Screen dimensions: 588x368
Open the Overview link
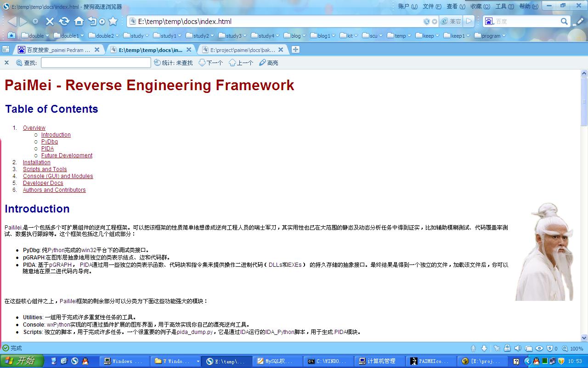coord(34,128)
